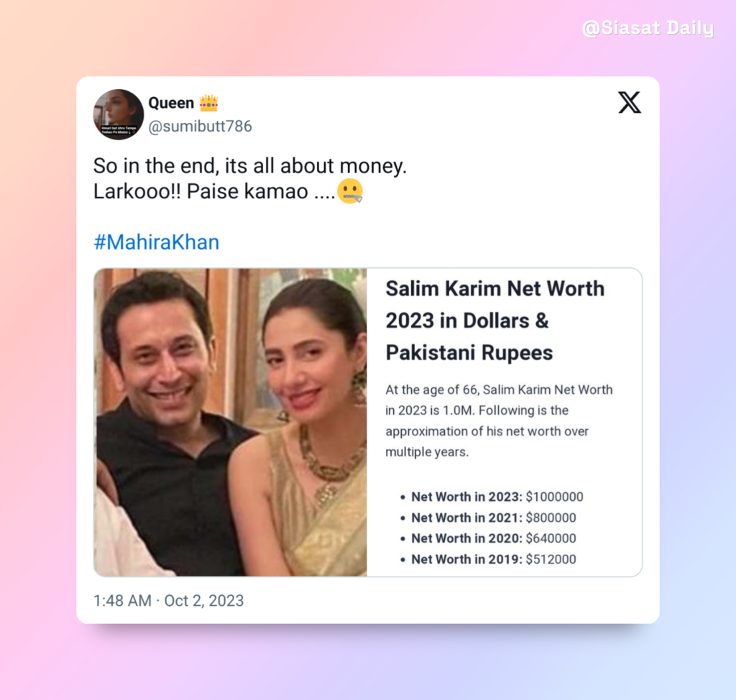Click the tweet timestamp 1:48 AM
This screenshot has height=700, width=736.
122,601
